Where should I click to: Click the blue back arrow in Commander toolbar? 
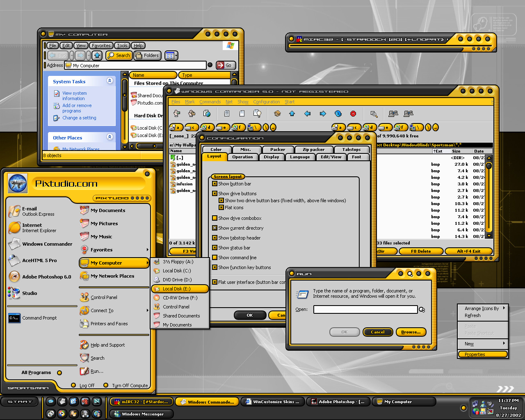[x=307, y=114]
